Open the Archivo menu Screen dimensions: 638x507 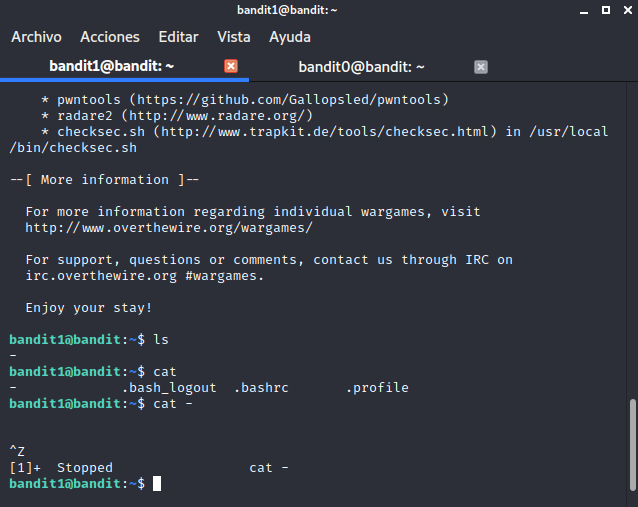[x=36, y=37]
